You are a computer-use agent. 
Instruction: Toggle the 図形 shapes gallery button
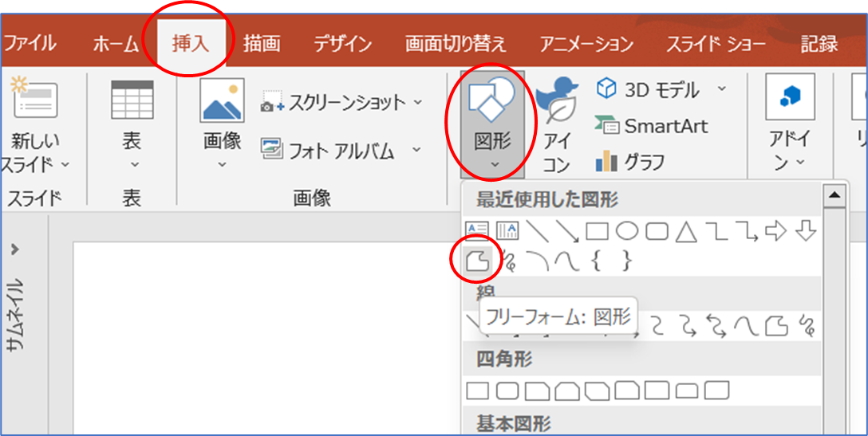point(492,124)
